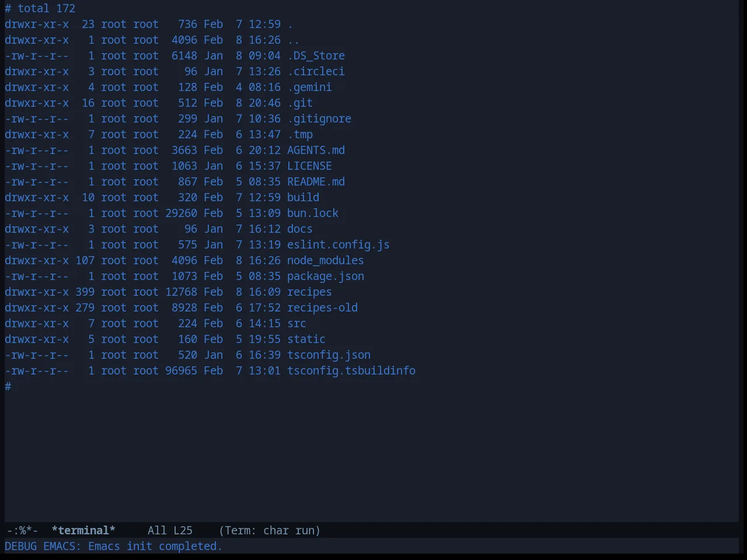Viewport: 747px width, 560px height.
Task: Click the -:%*- buffer status indicator
Action: click(x=22, y=530)
